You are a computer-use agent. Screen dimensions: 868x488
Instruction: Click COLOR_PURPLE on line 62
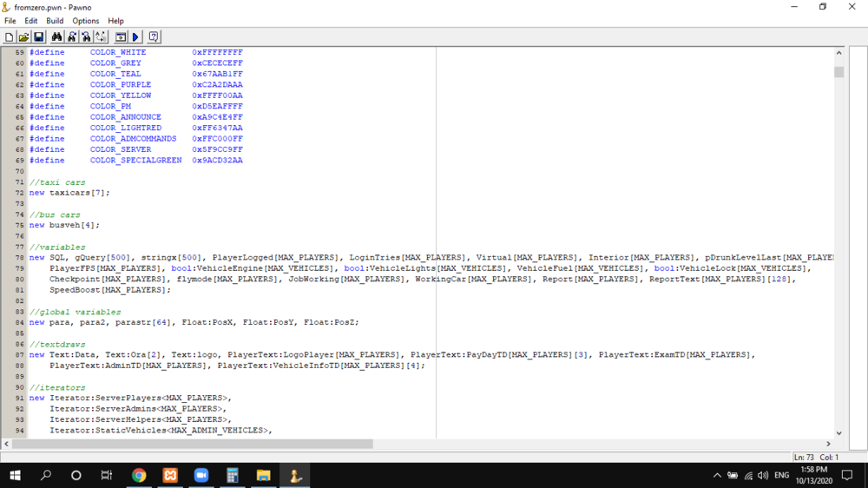click(121, 85)
